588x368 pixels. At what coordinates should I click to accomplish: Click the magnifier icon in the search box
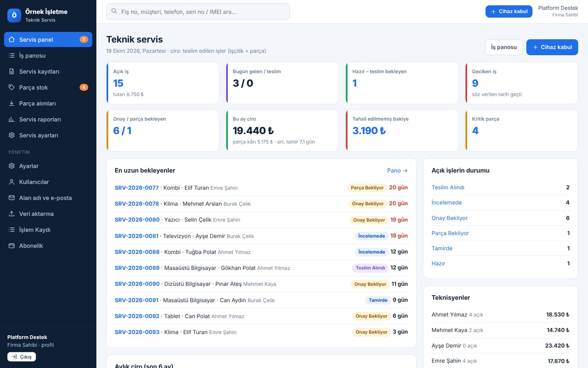(114, 11)
